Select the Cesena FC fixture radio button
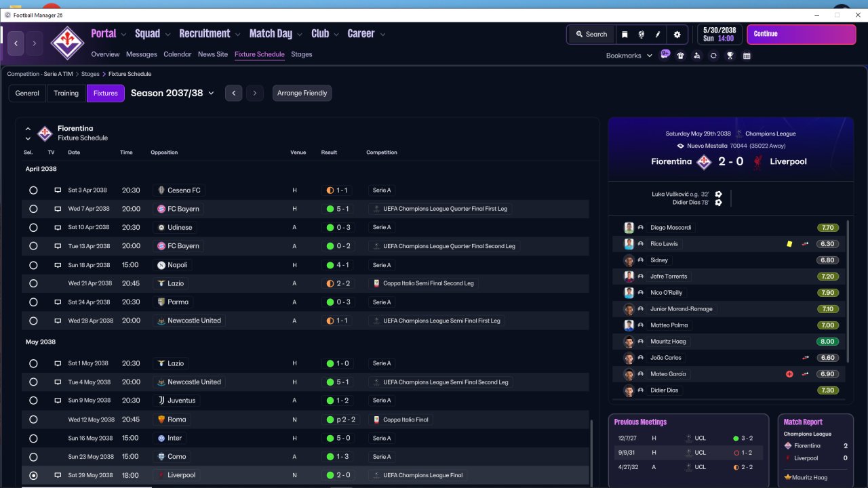Screen dimensions: 868x488 pos(33,190)
